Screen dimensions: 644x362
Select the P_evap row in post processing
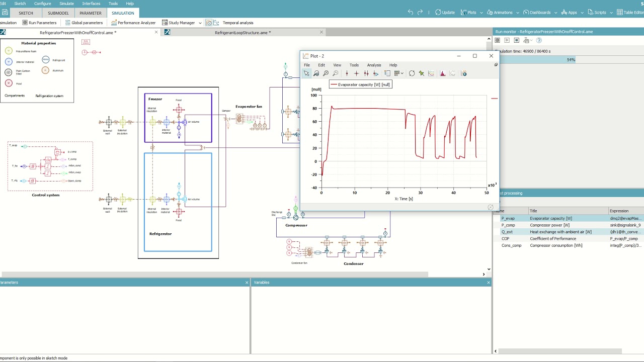click(569, 218)
